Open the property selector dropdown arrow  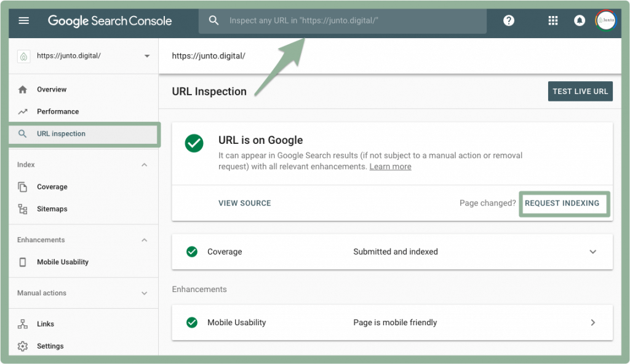(147, 56)
